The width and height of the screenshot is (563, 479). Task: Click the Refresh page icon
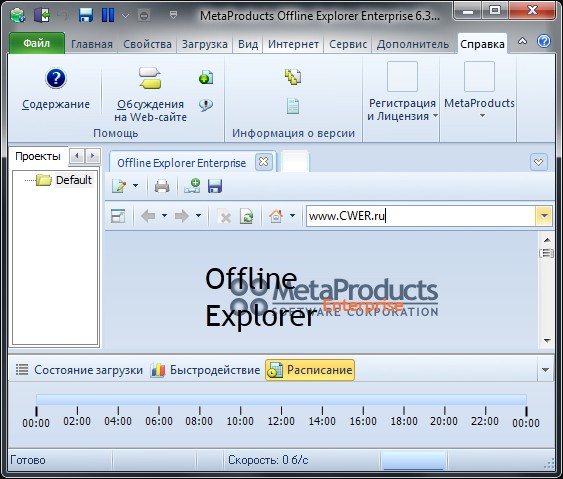247,216
